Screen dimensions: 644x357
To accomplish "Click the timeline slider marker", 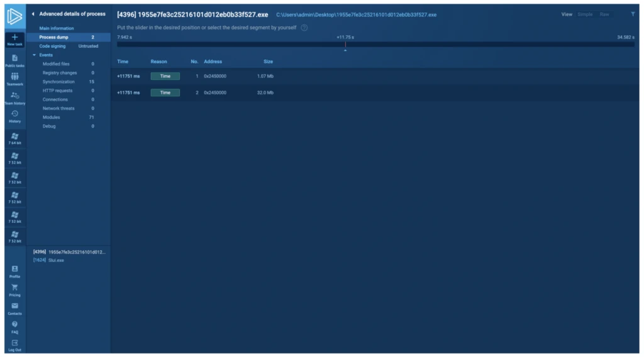I will tap(345, 45).
